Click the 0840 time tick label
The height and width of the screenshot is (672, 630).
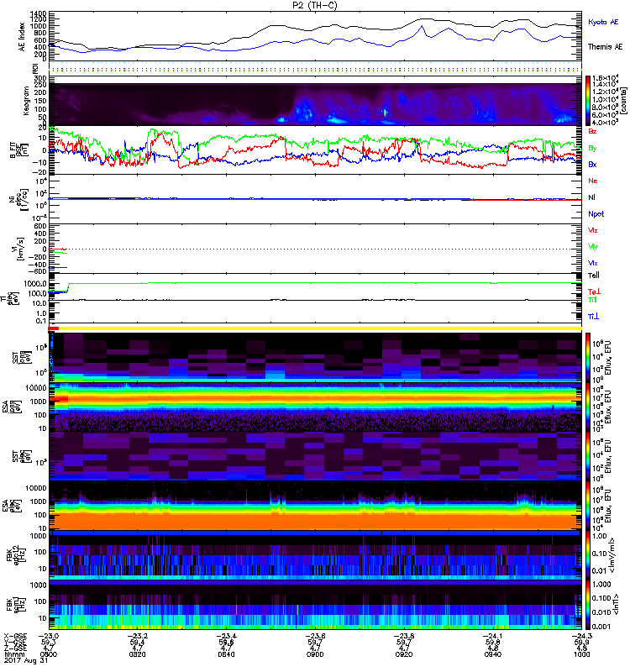click(226, 654)
